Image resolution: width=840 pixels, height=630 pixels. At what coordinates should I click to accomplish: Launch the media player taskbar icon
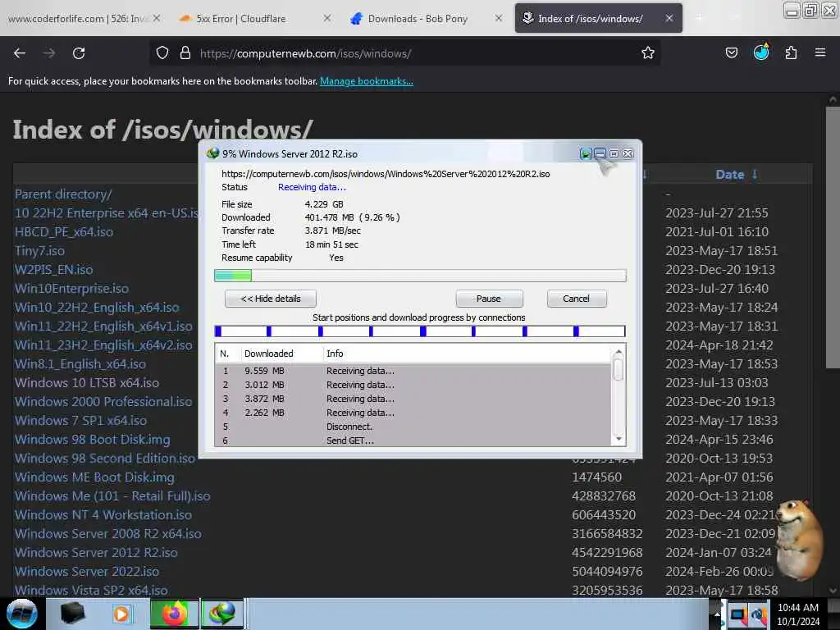click(x=121, y=614)
